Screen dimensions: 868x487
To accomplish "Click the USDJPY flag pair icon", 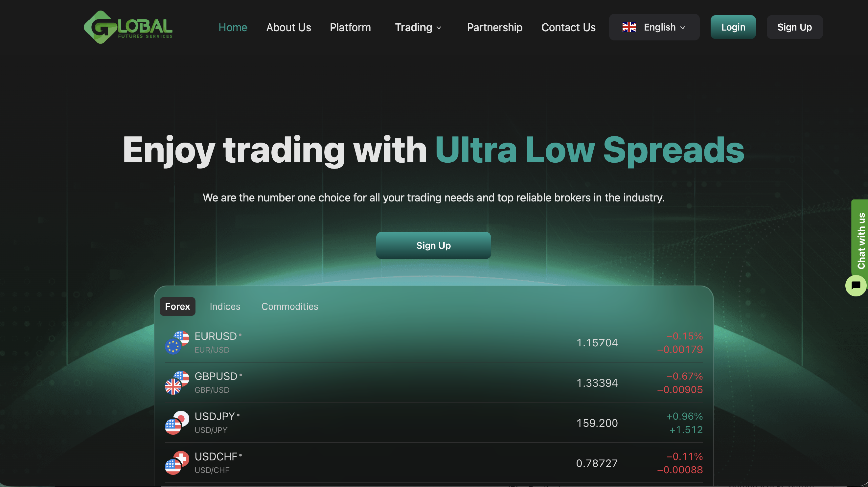I will [177, 423].
